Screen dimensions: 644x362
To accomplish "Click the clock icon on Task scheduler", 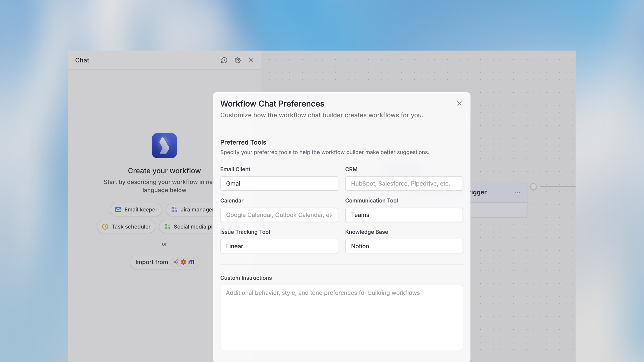I will [105, 227].
